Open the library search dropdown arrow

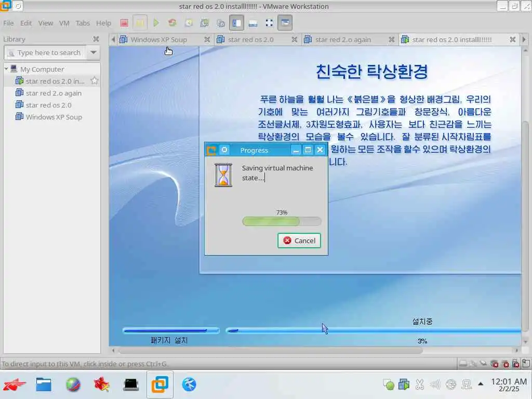click(94, 53)
